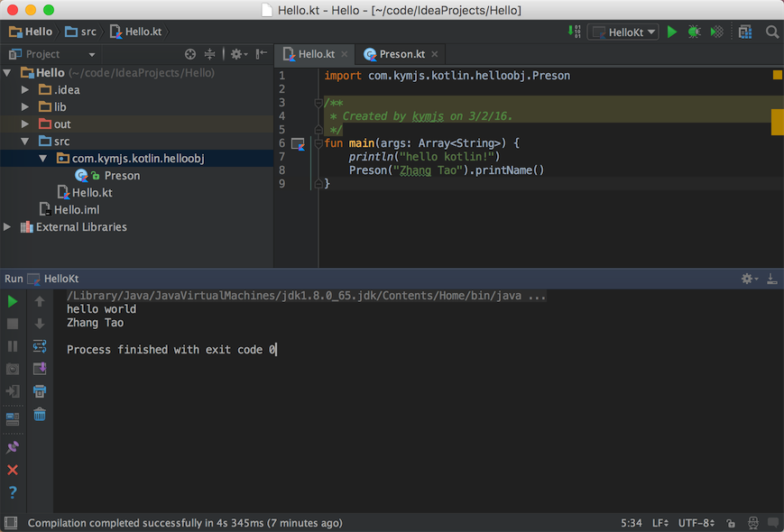The image size is (784, 532).
Task: Collapse the Preson.kt editor fold marker
Action: point(318,142)
